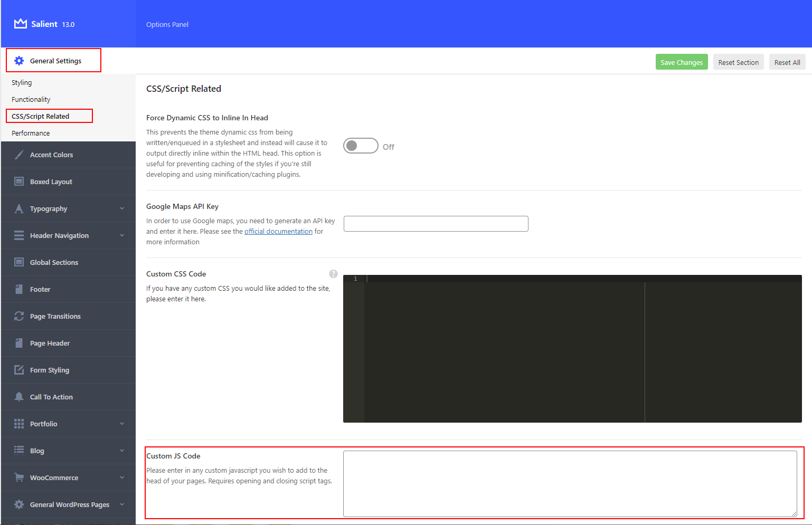Click the Page Transitions refresh icon

18,316
